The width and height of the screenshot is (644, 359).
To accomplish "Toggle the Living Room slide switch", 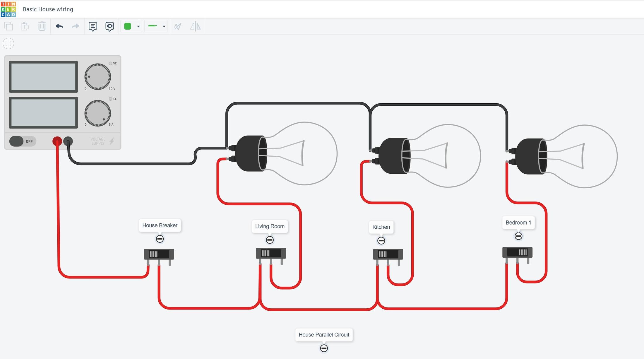I will (271, 253).
